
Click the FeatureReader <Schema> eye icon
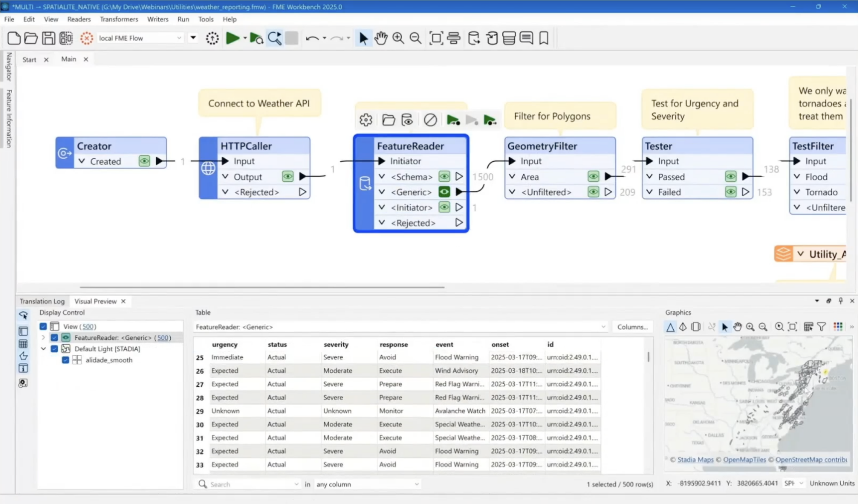click(444, 176)
